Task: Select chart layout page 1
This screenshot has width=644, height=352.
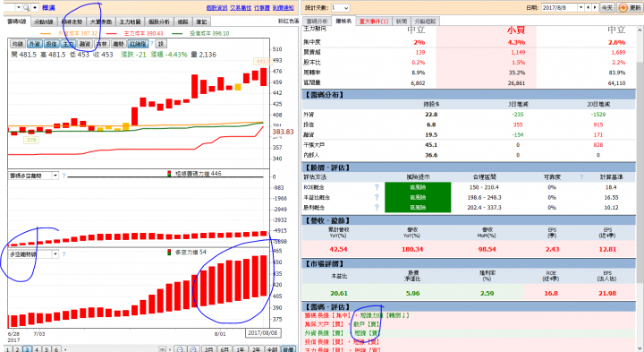Action: pos(7,349)
